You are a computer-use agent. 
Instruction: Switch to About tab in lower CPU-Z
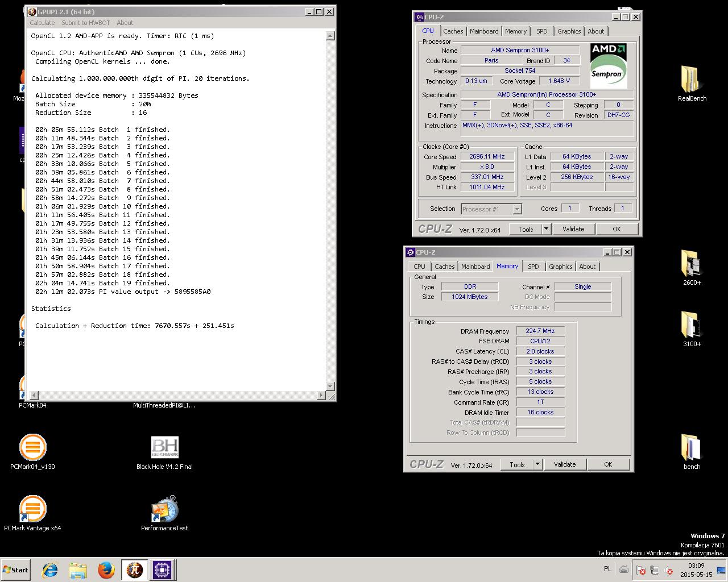point(588,267)
